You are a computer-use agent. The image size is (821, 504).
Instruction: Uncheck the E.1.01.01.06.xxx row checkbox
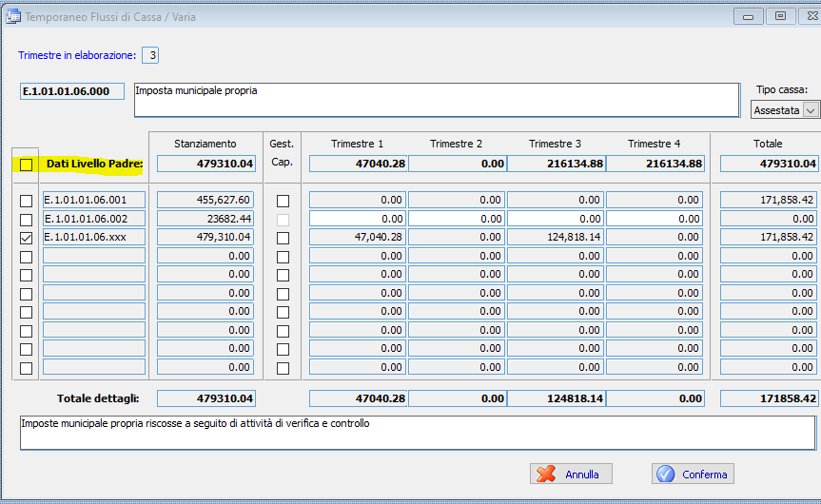pyautogui.click(x=27, y=237)
